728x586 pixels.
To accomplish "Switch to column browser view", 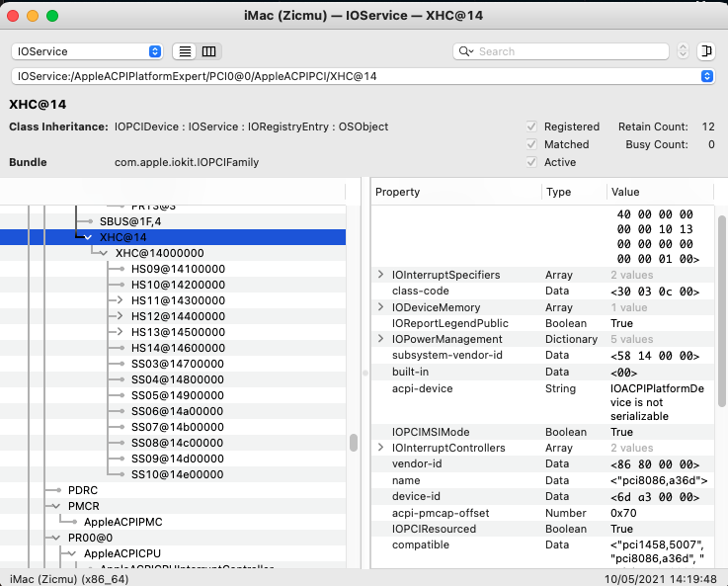I will coord(209,51).
